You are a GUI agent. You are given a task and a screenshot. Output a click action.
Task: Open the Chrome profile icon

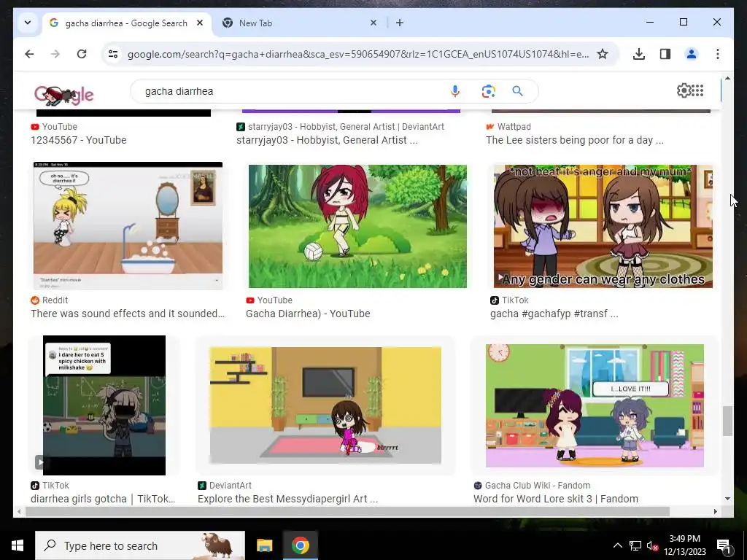tap(692, 54)
